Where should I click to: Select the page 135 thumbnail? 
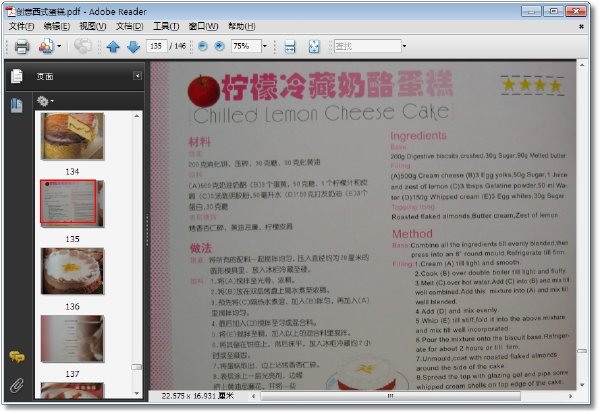tap(72, 203)
